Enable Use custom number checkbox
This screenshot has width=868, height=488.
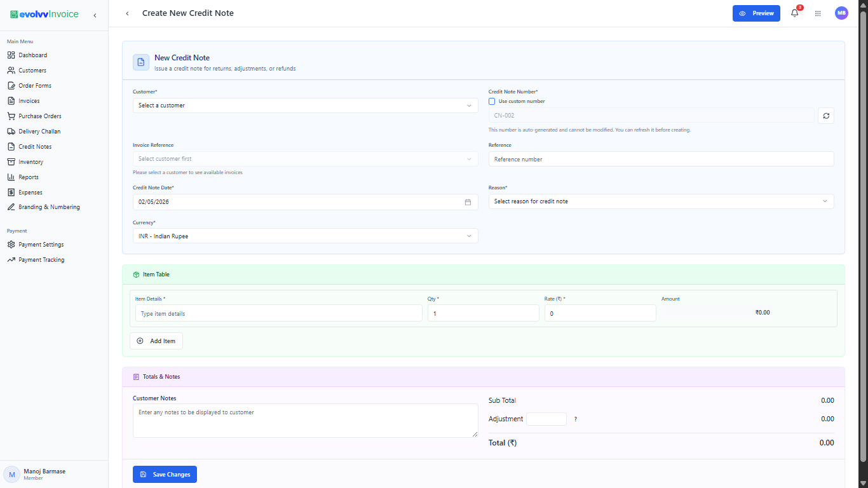click(x=492, y=101)
